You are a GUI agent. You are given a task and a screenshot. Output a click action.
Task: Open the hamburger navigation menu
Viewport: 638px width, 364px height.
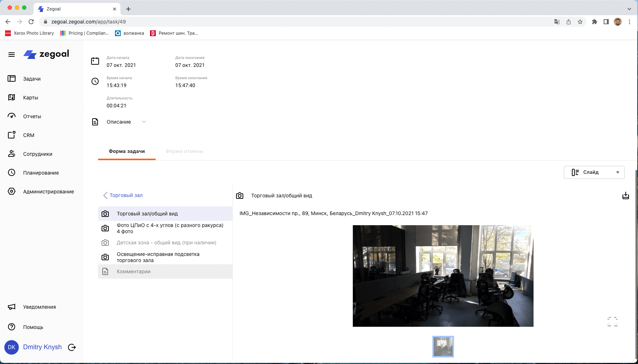pos(11,54)
